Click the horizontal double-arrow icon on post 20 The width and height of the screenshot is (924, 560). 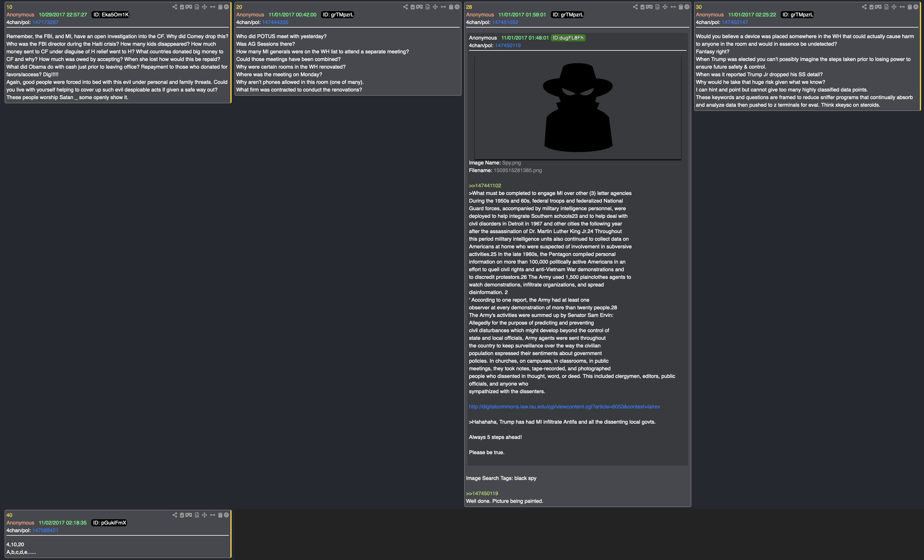(443, 7)
